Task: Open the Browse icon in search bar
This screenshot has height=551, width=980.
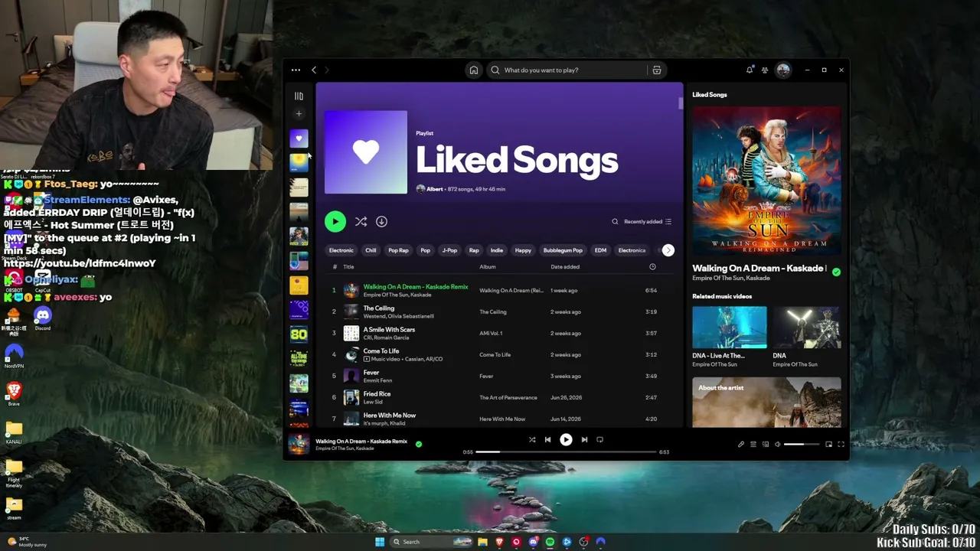Action: [657, 70]
